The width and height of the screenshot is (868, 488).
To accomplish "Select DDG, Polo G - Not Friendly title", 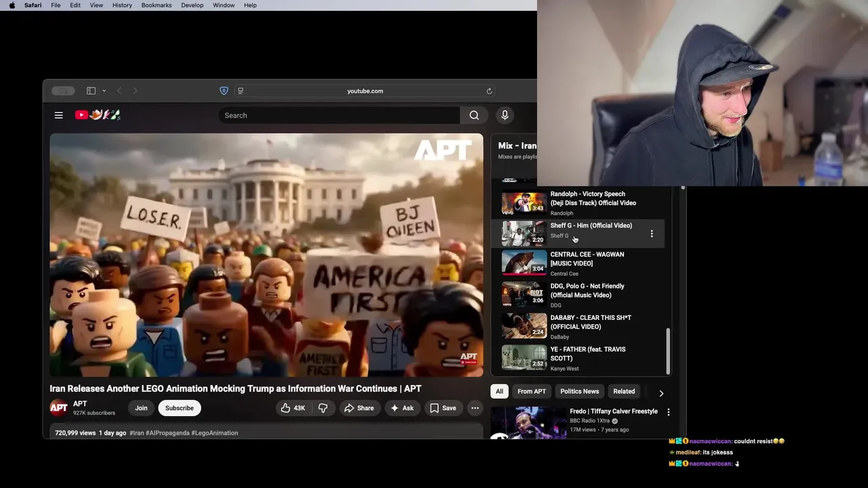I will click(587, 291).
